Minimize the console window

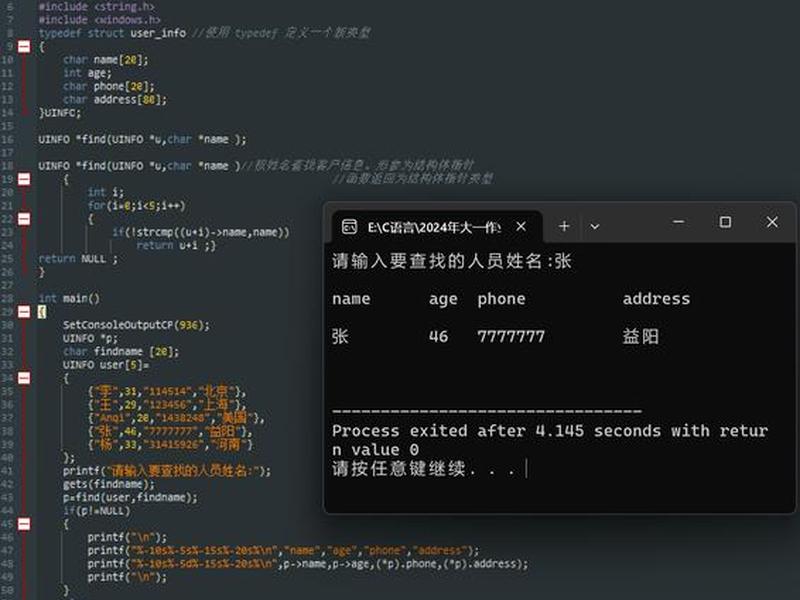679,222
